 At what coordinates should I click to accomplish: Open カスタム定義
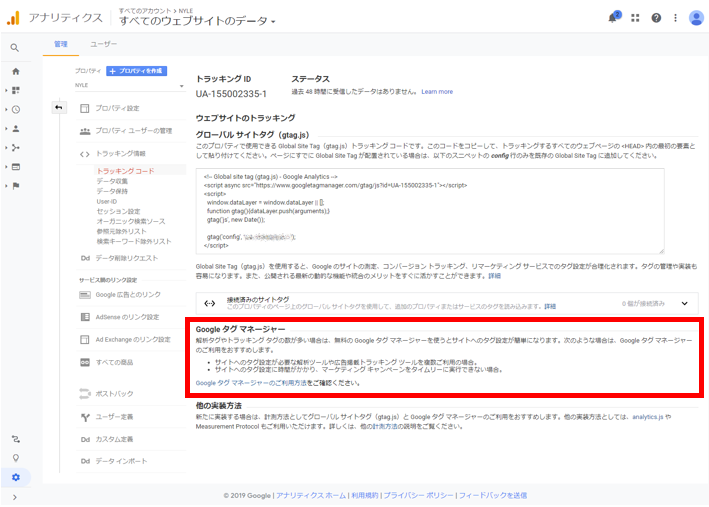(x=114, y=439)
